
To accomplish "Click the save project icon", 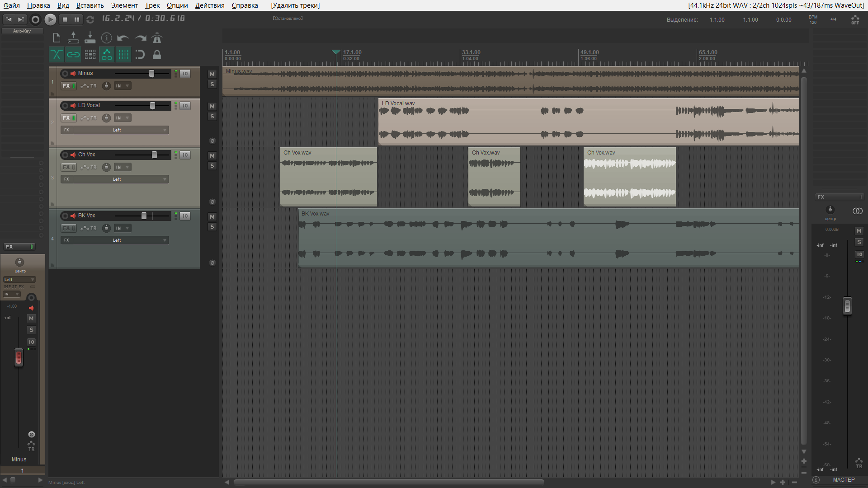I will [90, 38].
